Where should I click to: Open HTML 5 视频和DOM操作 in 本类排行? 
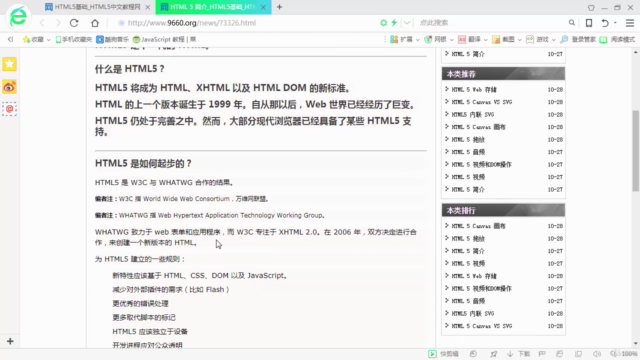(x=481, y=289)
